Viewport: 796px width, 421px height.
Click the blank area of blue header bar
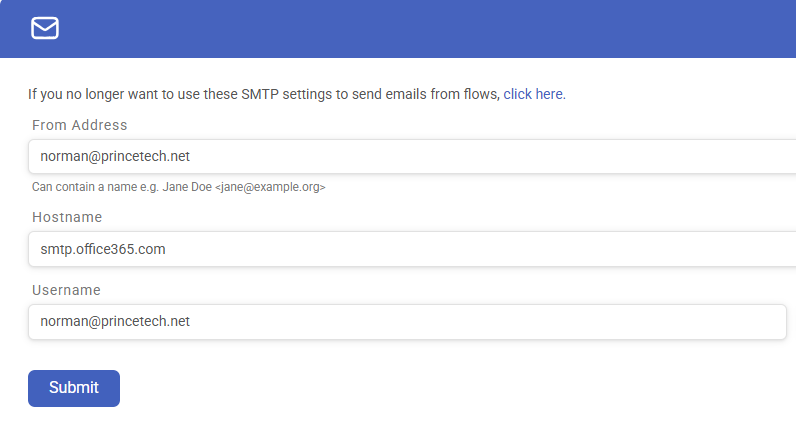click(x=426, y=28)
